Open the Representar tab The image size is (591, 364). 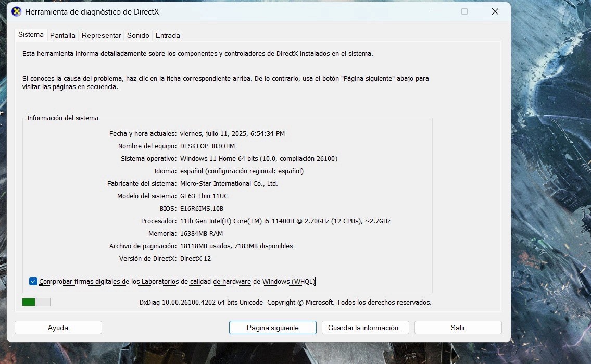coord(101,35)
